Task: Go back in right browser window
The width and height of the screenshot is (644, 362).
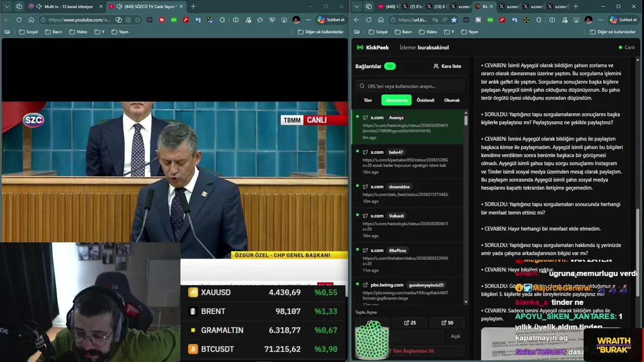Action: tap(356, 20)
